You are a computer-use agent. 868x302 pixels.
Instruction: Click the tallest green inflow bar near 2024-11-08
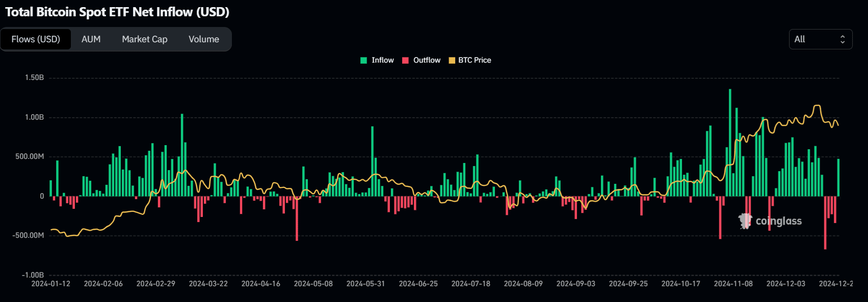(730, 143)
